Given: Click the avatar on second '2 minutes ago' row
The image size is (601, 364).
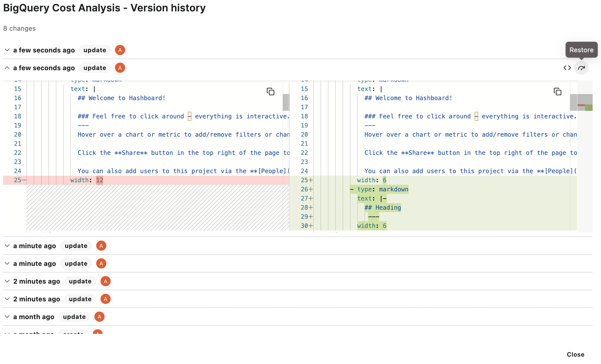Looking at the screenshot, I should coord(106,299).
